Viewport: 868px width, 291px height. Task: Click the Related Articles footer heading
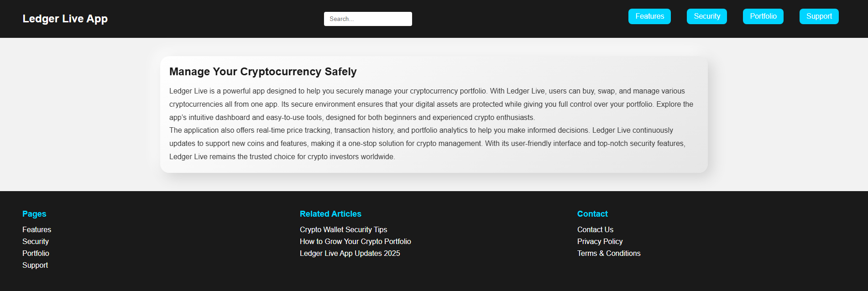pyautogui.click(x=330, y=214)
